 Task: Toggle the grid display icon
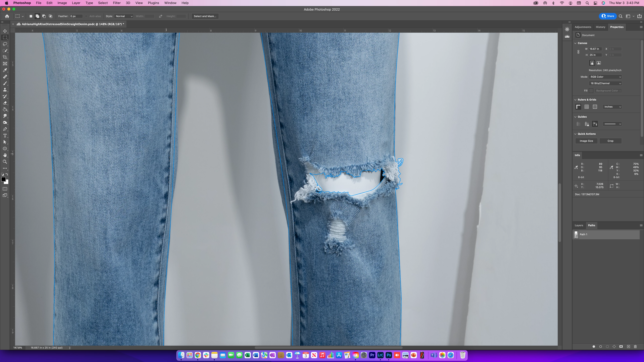587,107
